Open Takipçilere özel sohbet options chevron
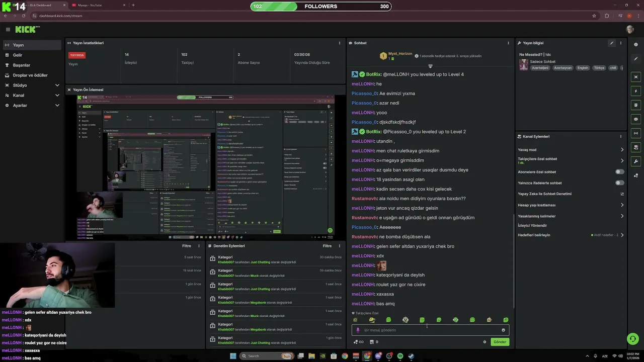The height and width of the screenshot is (362, 644). (622, 161)
